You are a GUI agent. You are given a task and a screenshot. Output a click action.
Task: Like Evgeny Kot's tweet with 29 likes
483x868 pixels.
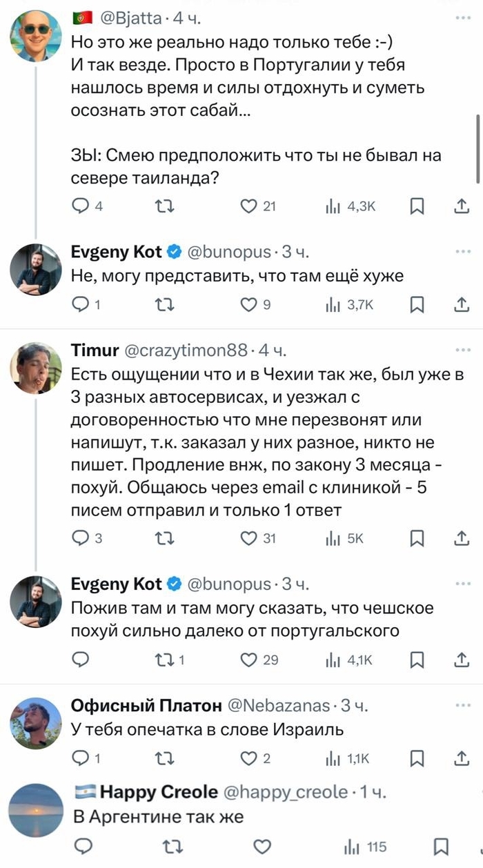coord(248,660)
